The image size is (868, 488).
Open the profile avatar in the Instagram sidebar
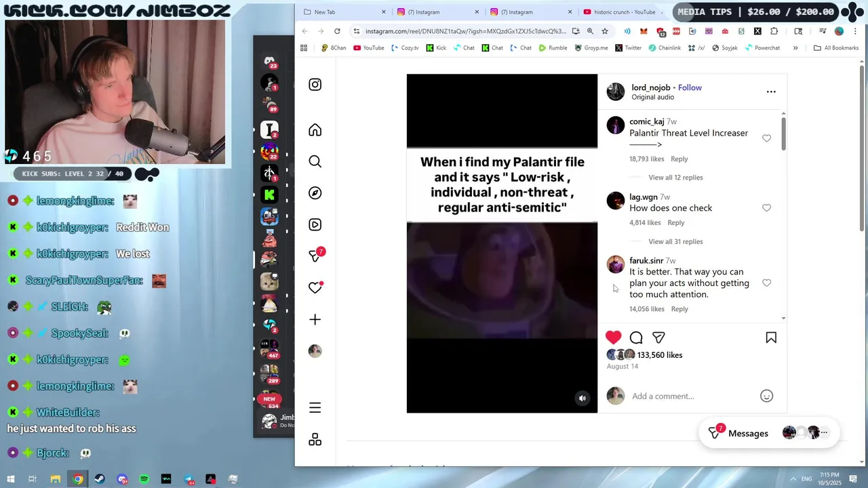point(315,350)
